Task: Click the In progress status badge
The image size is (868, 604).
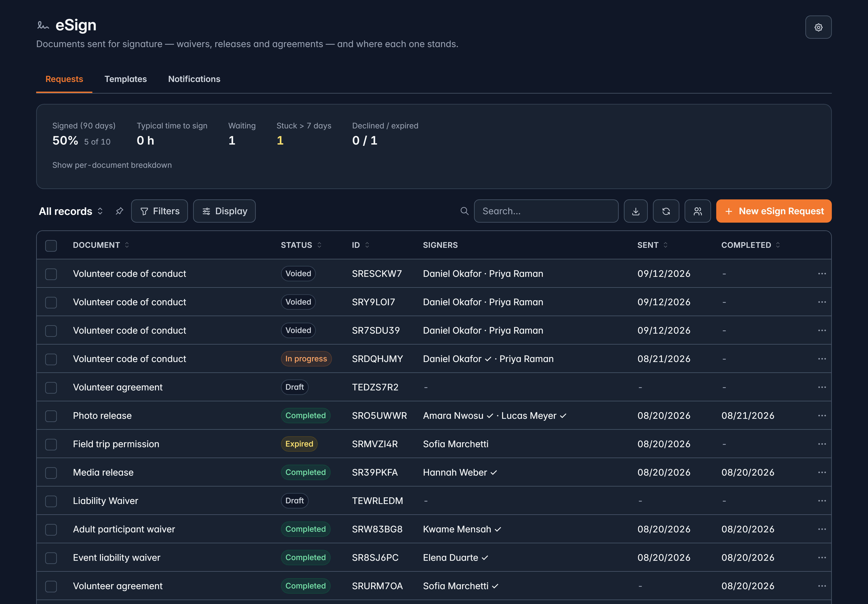Action: (x=306, y=359)
